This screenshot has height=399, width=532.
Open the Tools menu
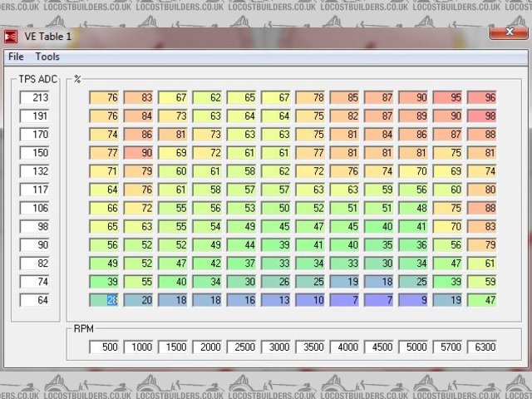coord(47,57)
